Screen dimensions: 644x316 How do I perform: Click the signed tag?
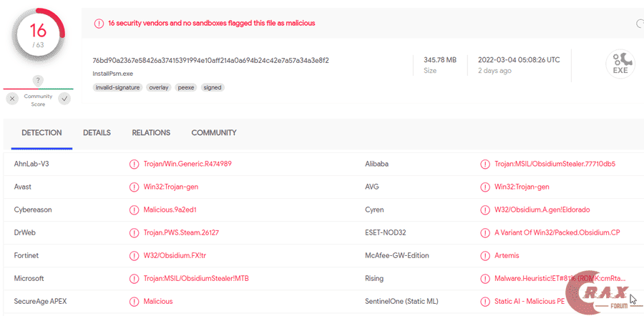pyautogui.click(x=213, y=87)
